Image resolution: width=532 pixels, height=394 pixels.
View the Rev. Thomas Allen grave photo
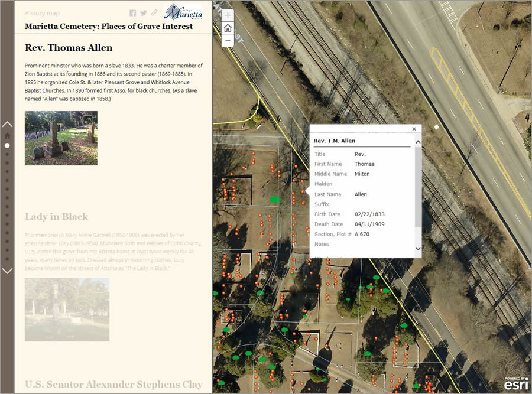(x=61, y=138)
